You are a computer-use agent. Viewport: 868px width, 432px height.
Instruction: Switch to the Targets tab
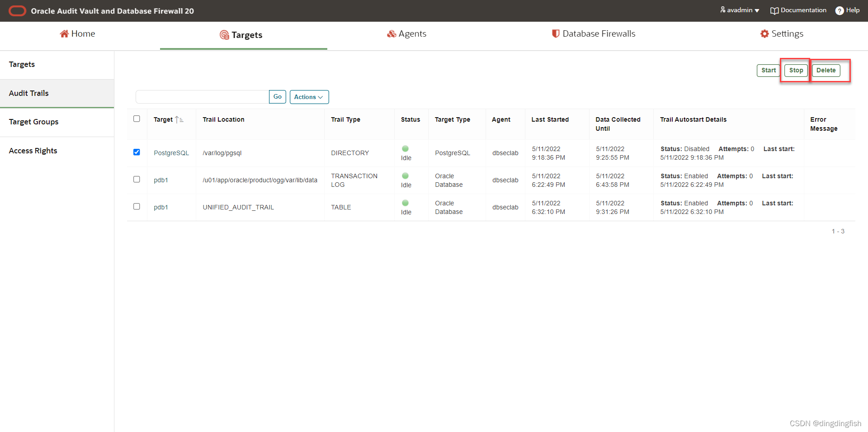pyautogui.click(x=241, y=35)
